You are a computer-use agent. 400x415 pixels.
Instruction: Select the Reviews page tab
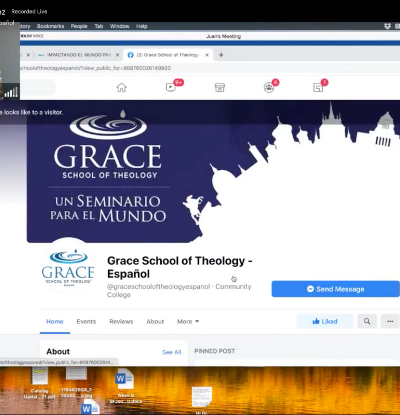(x=121, y=321)
